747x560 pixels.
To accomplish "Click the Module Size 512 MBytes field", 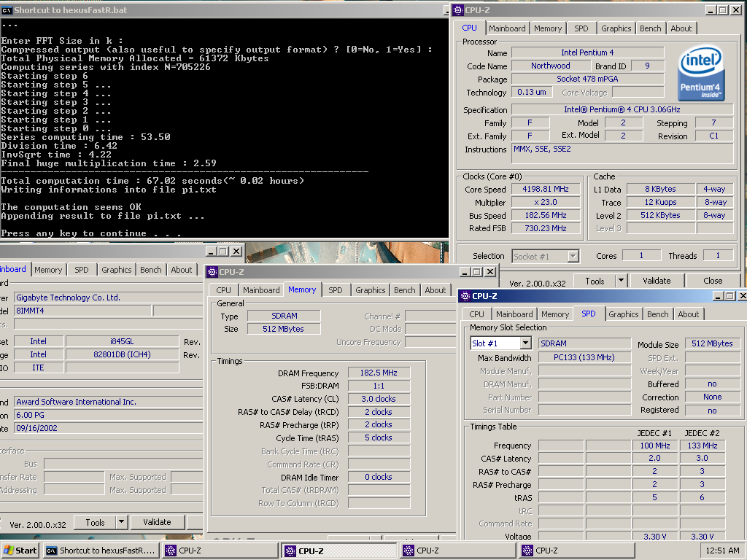I will coord(712,344).
